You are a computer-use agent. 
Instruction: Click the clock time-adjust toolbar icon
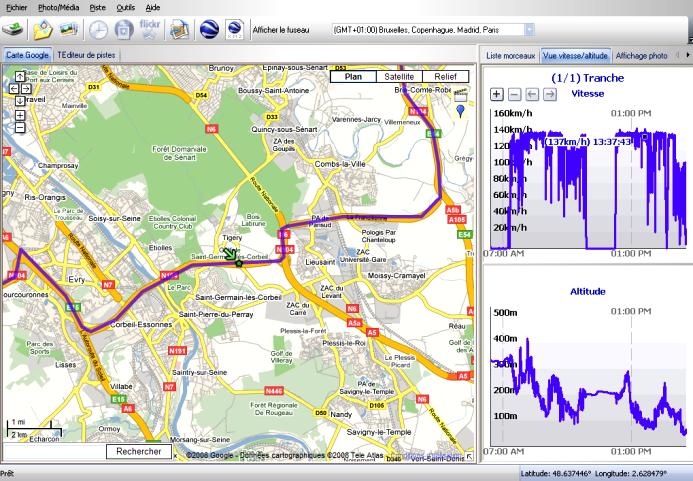click(98, 30)
